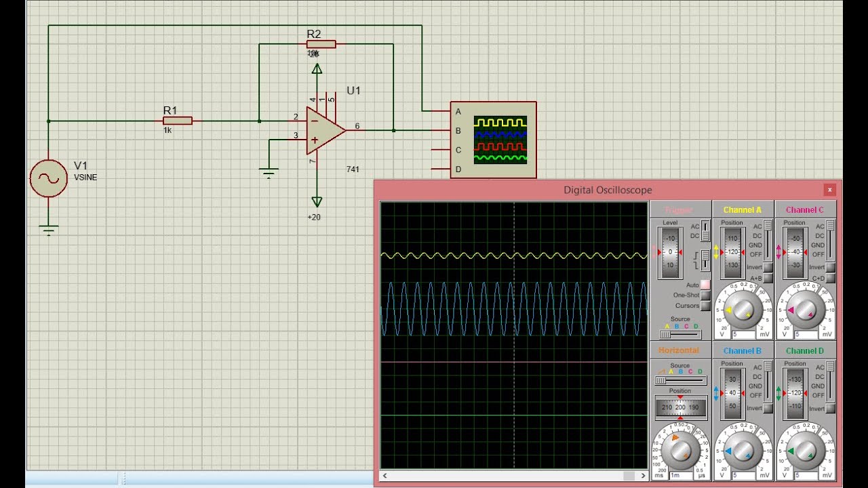Click the Digital Oscilloscope title bar text

[x=608, y=190]
